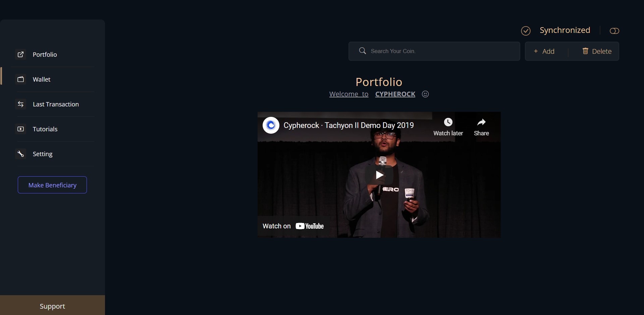644x315 pixels.
Task: Click the Setting wrench icon
Action: 21,154
